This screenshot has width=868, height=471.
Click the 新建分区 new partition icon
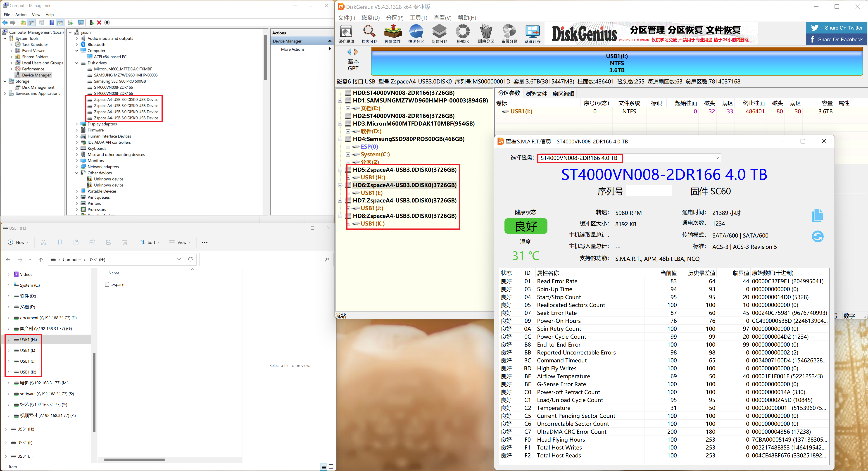(x=439, y=34)
